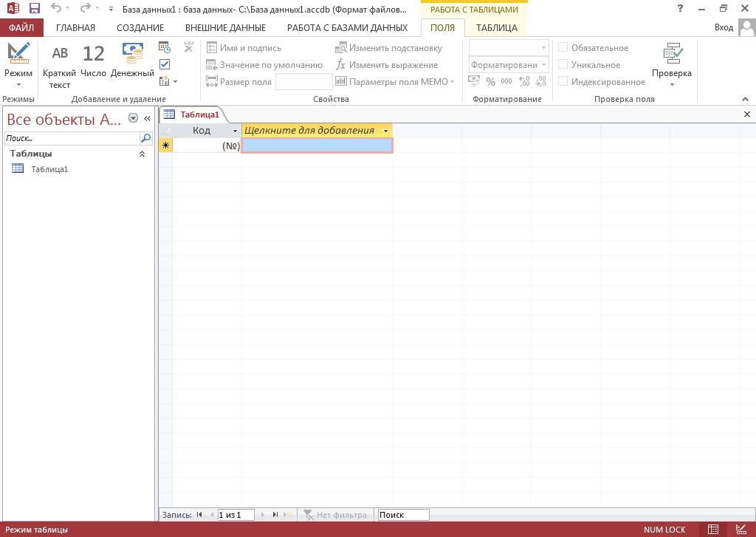Open the ФАЙЛ menu
756x537 pixels.
[x=22, y=28]
